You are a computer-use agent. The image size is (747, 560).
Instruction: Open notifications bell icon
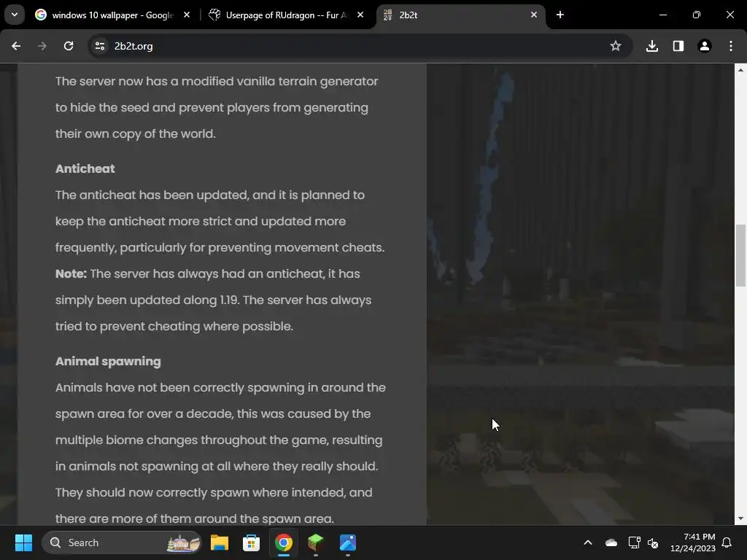(x=727, y=542)
